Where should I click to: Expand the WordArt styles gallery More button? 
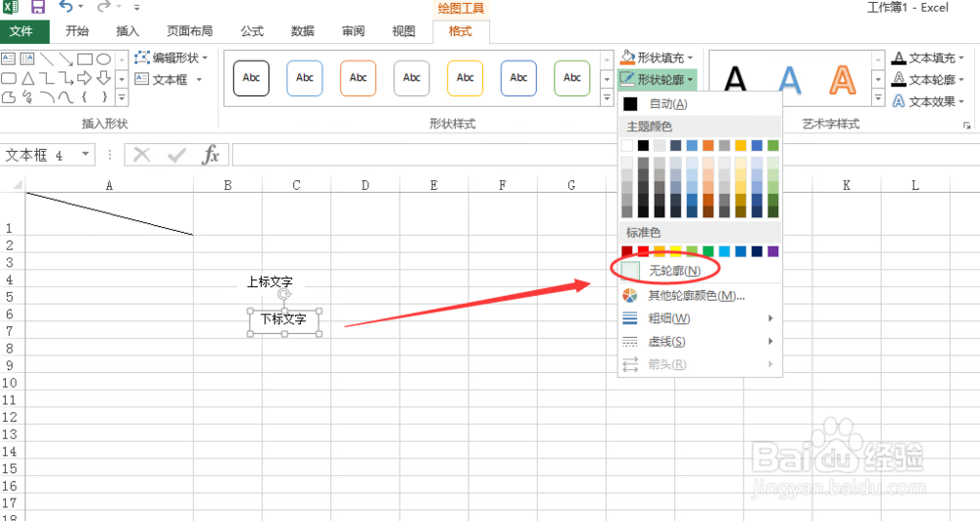878,98
